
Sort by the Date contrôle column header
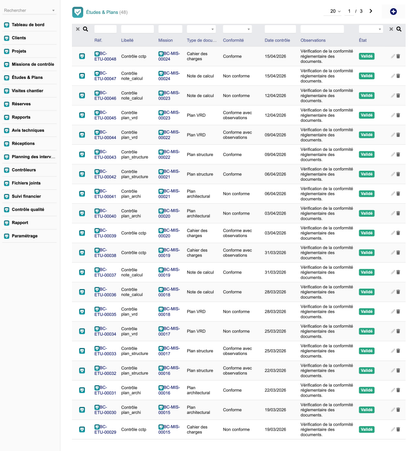pyautogui.click(x=277, y=40)
